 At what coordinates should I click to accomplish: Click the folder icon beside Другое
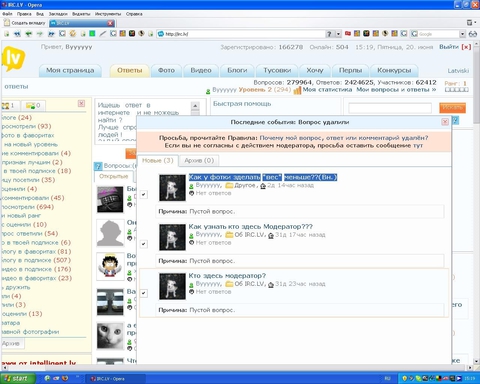[x=229, y=186]
